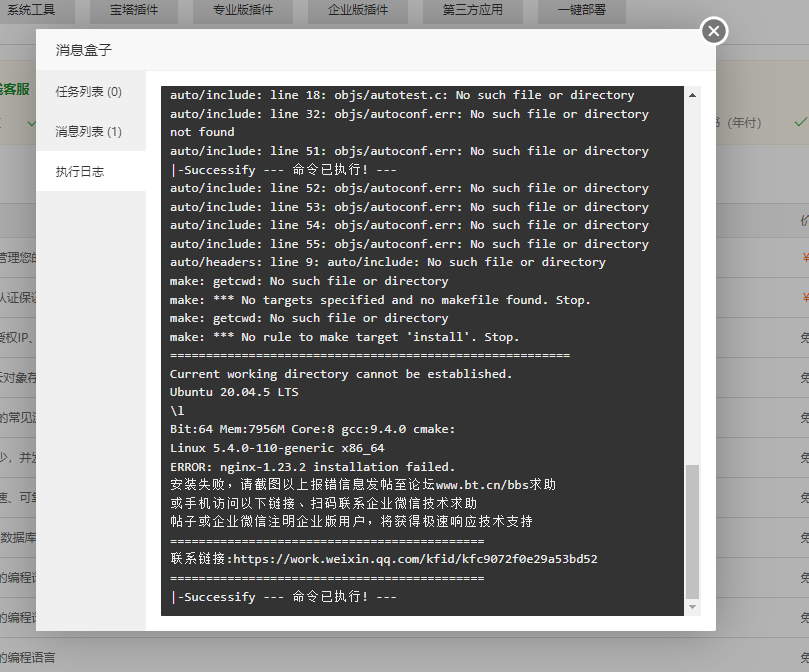Click the 'not found' log line

(x=202, y=132)
